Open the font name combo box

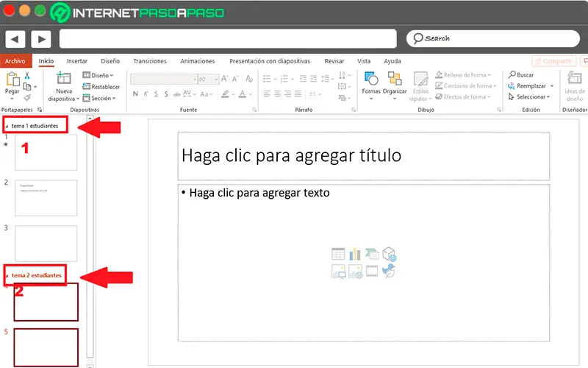coord(164,79)
